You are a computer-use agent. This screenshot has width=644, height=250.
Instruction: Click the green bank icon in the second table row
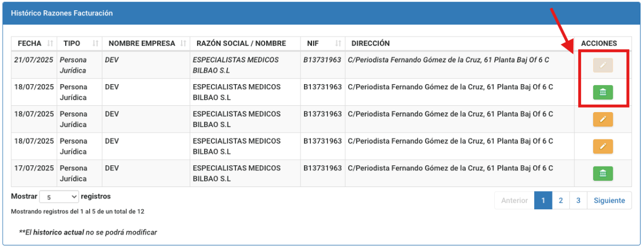coord(602,92)
